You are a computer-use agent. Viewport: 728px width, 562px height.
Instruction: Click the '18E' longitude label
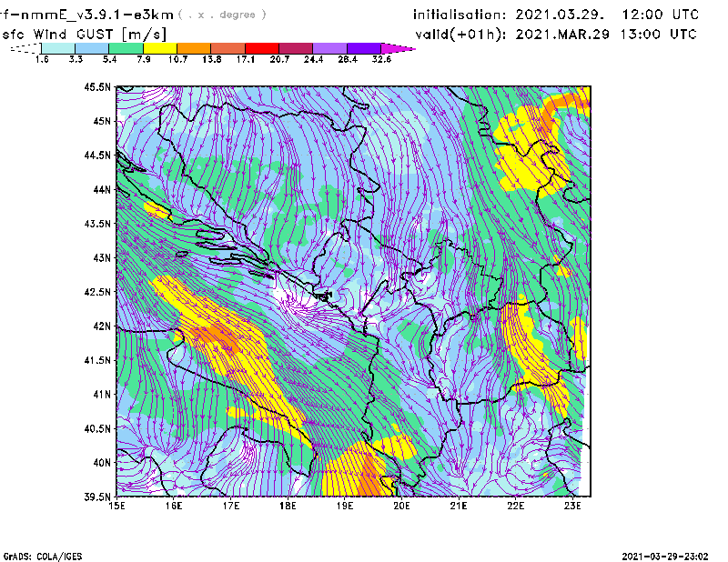(x=288, y=506)
